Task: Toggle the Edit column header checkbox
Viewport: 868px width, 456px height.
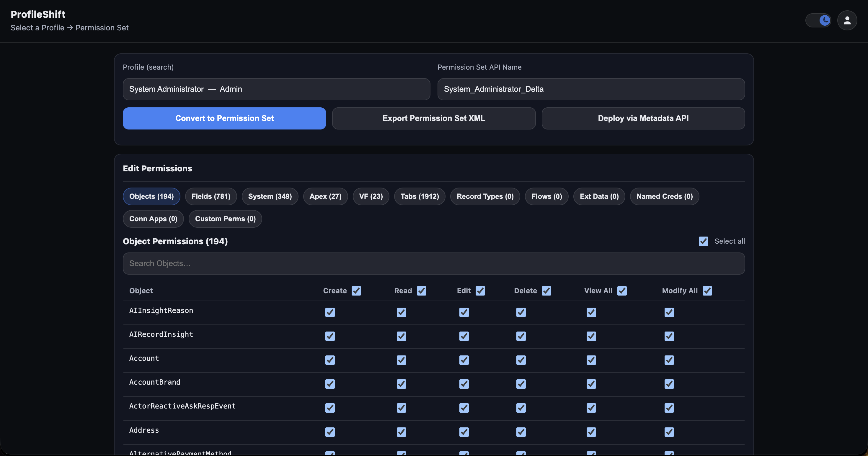Action: tap(480, 291)
